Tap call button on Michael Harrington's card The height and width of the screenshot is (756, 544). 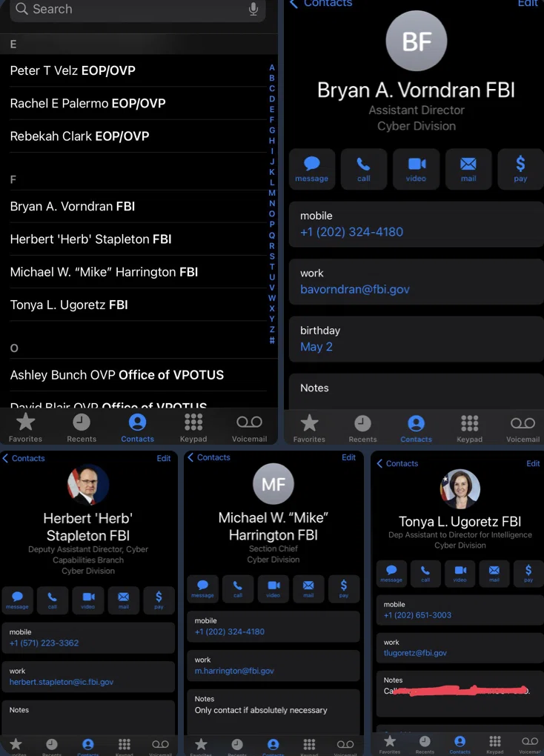(x=238, y=588)
